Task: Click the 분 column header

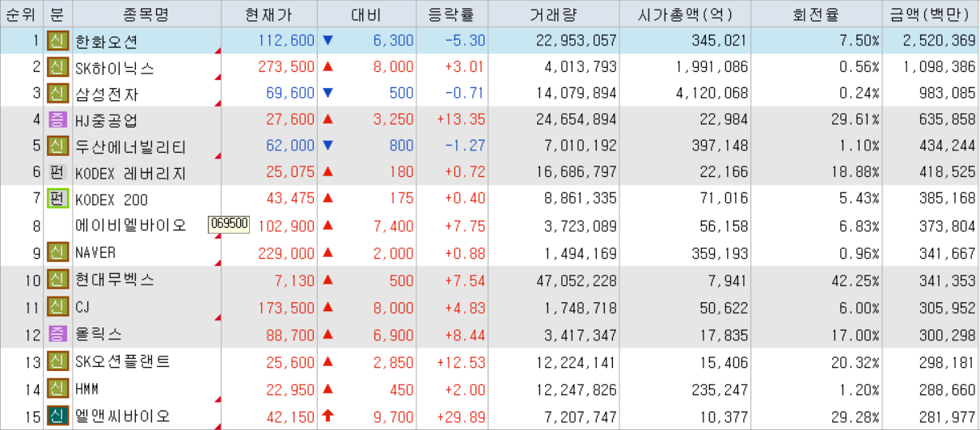Action: click(x=57, y=14)
